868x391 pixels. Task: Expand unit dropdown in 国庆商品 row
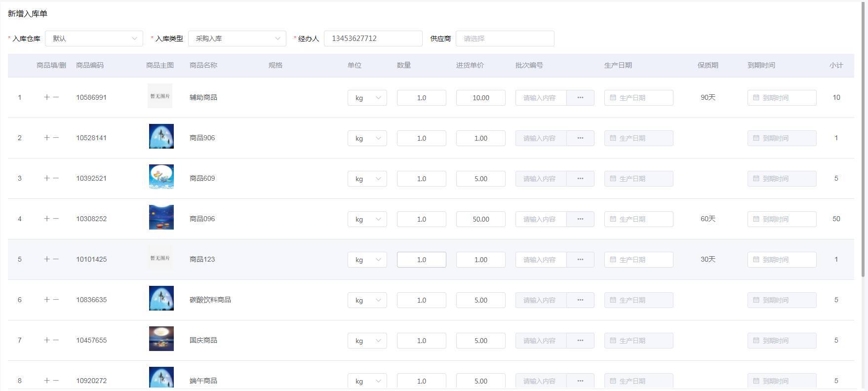pos(367,341)
